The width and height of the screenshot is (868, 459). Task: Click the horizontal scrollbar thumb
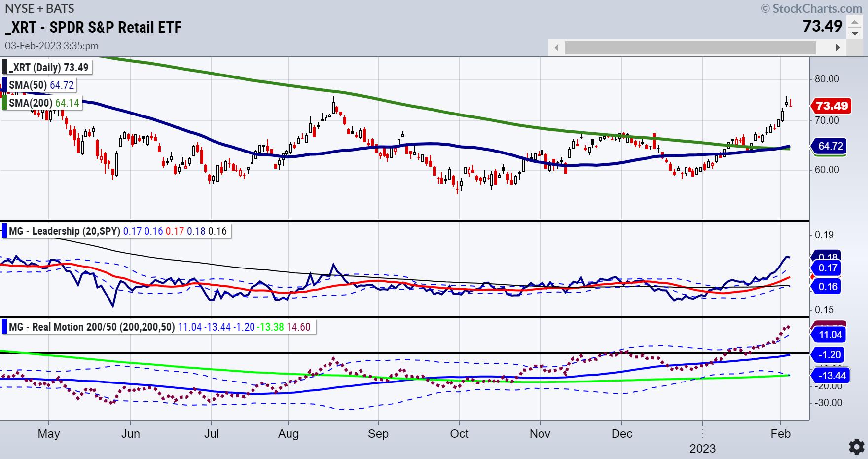[x=690, y=48]
